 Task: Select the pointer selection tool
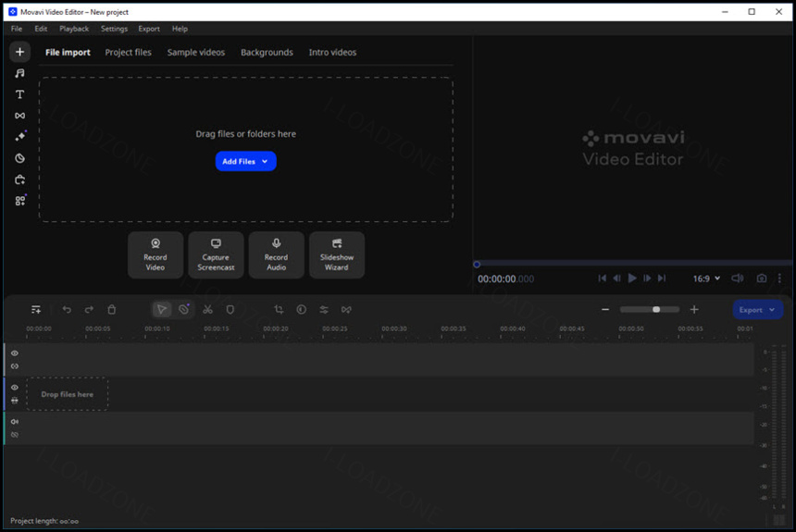(161, 309)
